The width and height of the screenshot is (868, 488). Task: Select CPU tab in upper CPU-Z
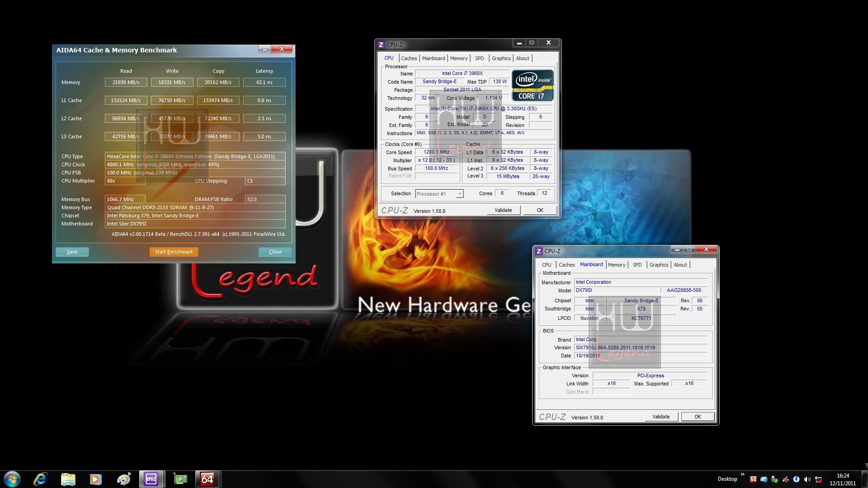[x=389, y=58]
